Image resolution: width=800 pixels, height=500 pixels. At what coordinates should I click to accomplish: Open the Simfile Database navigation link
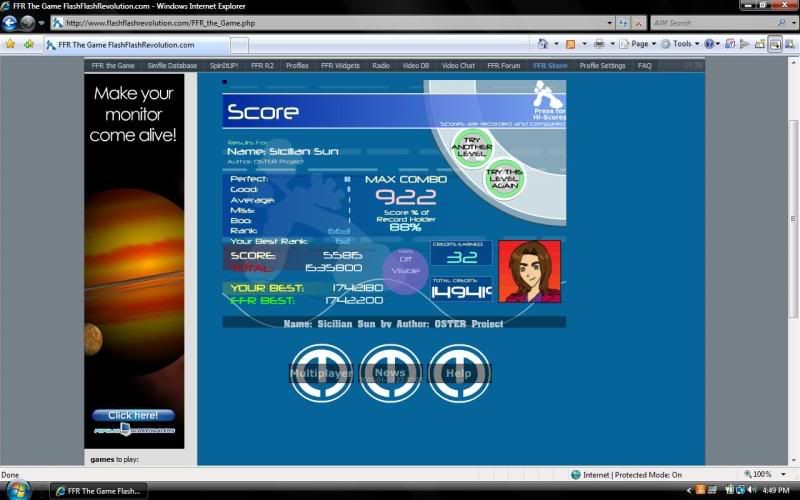click(x=172, y=66)
